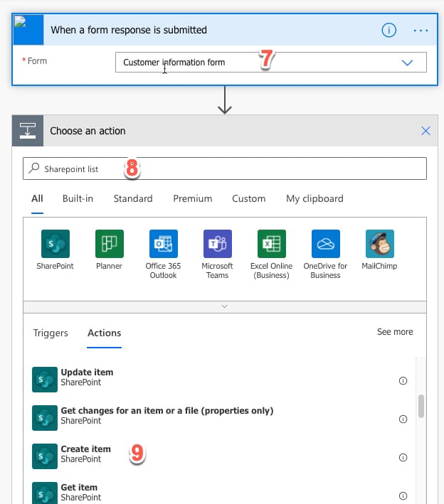Show info for the form trigger

tap(389, 31)
